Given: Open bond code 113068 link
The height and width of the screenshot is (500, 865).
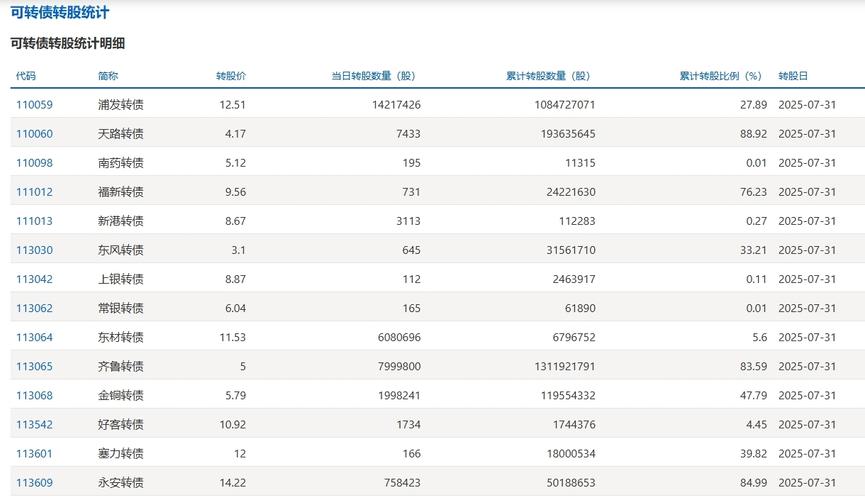Looking at the screenshot, I should (34, 396).
